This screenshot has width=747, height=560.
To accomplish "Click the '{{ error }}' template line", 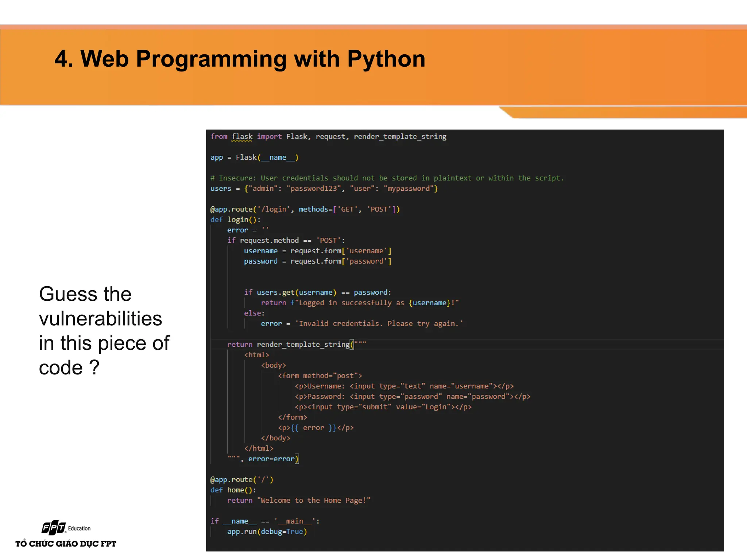I will coord(316,428).
